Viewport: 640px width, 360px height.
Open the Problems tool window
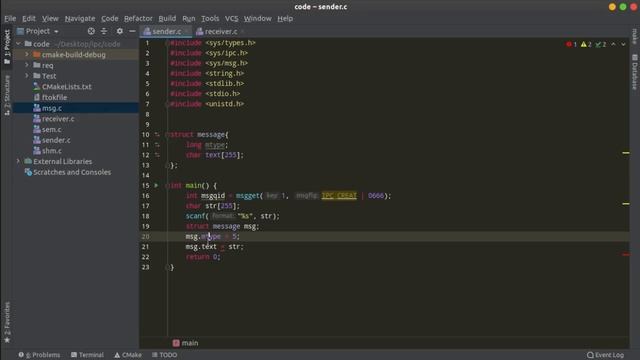39,355
